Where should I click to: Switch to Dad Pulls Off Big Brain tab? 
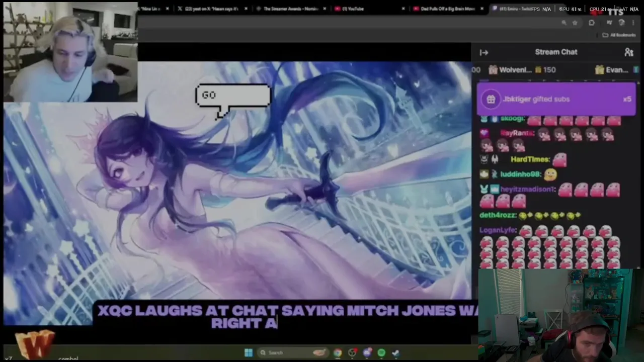(448, 9)
